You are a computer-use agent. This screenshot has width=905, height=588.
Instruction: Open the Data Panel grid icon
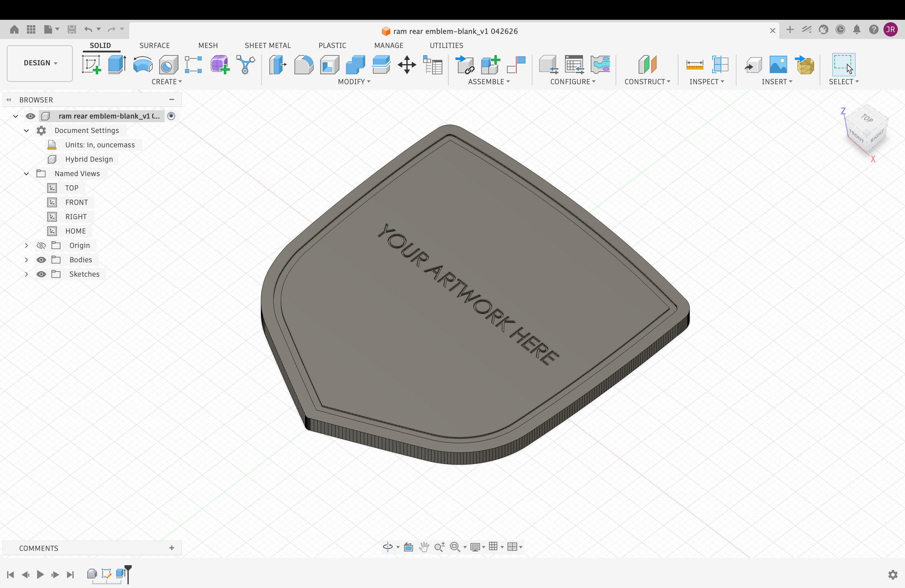[31, 29]
